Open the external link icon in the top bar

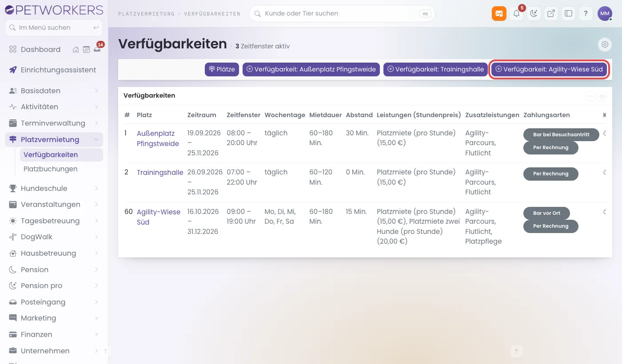pos(551,13)
